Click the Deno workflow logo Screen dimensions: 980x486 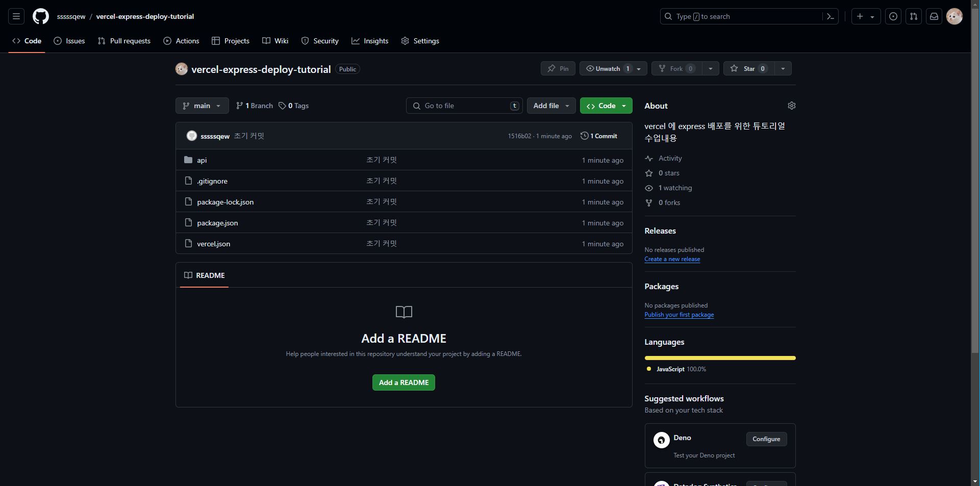click(x=662, y=440)
